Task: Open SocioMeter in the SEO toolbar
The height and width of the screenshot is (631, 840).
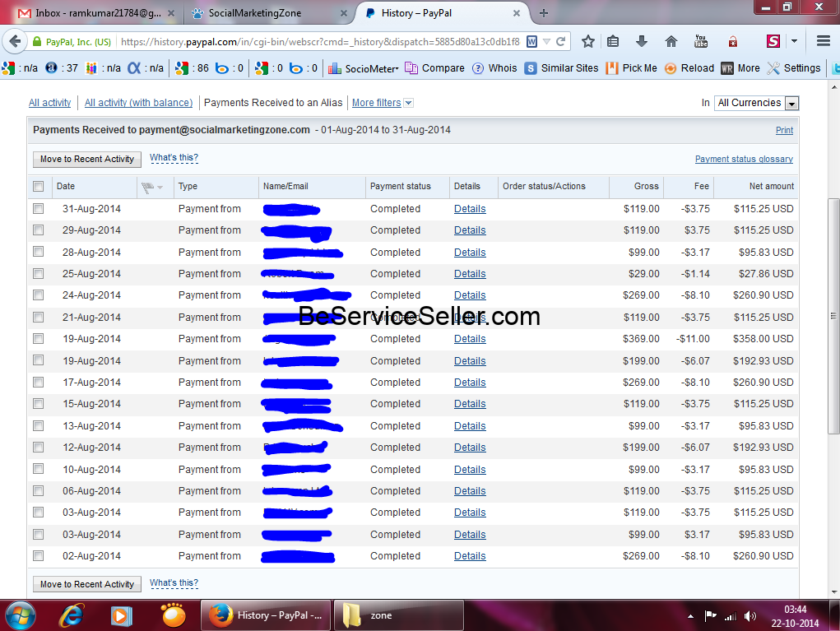Action: (x=364, y=68)
